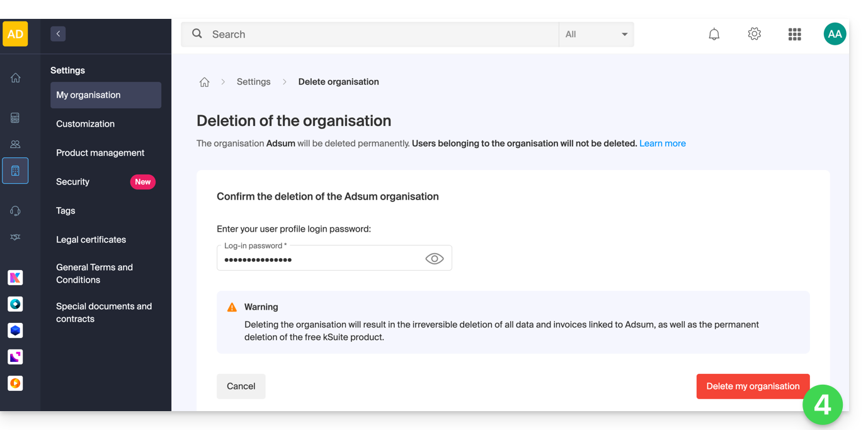868x430 pixels.
Task: Open the All search filter dropdown
Action: point(596,35)
